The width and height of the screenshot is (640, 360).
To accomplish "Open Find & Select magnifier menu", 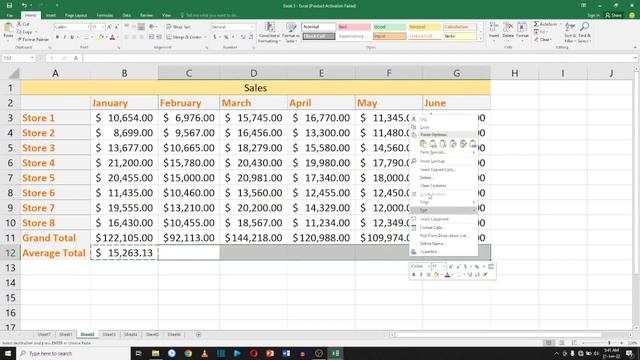I will 584,33.
